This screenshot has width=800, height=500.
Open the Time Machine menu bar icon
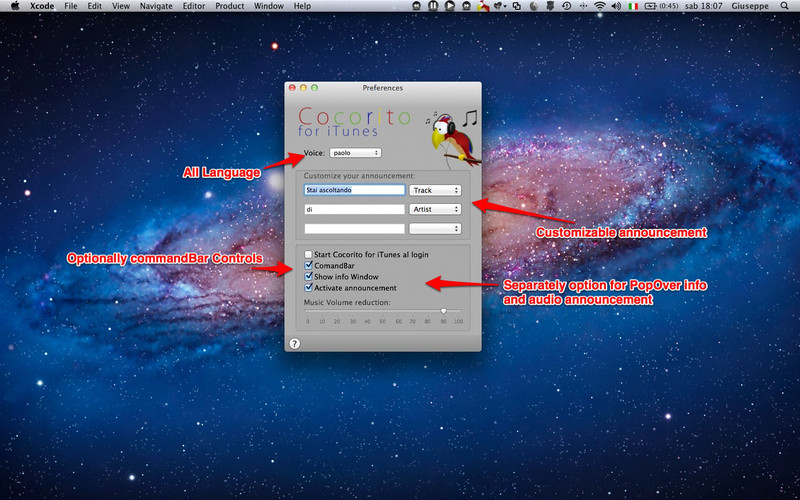click(x=567, y=6)
